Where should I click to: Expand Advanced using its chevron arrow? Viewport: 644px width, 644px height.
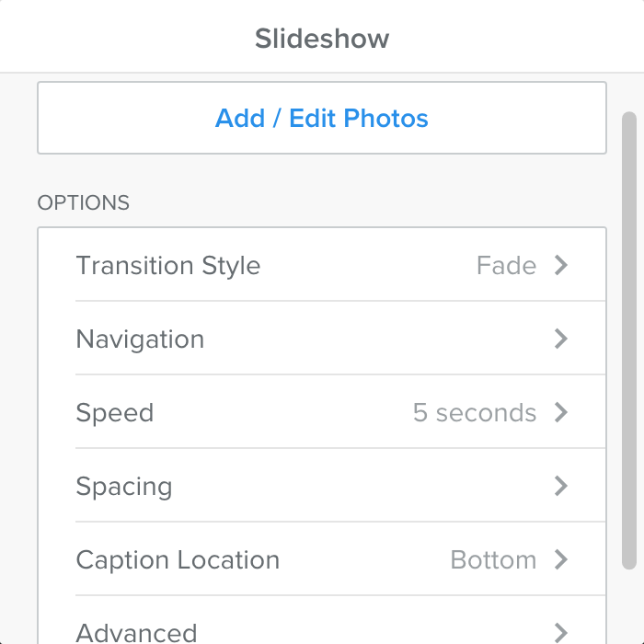(561, 632)
